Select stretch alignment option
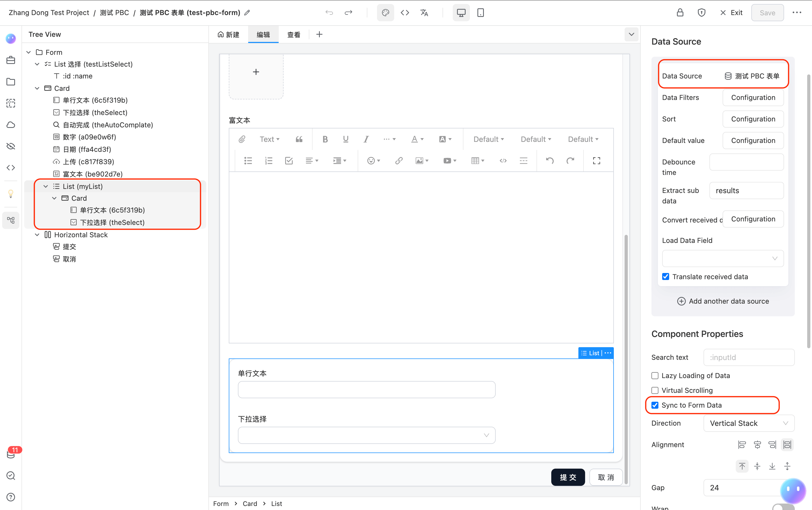 pyautogui.click(x=787, y=445)
